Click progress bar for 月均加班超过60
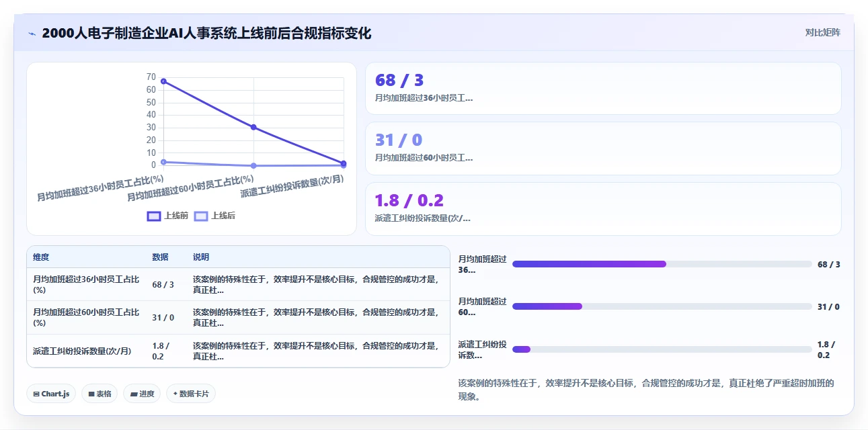The height and width of the screenshot is (430, 868). pyautogui.click(x=662, y=306)
